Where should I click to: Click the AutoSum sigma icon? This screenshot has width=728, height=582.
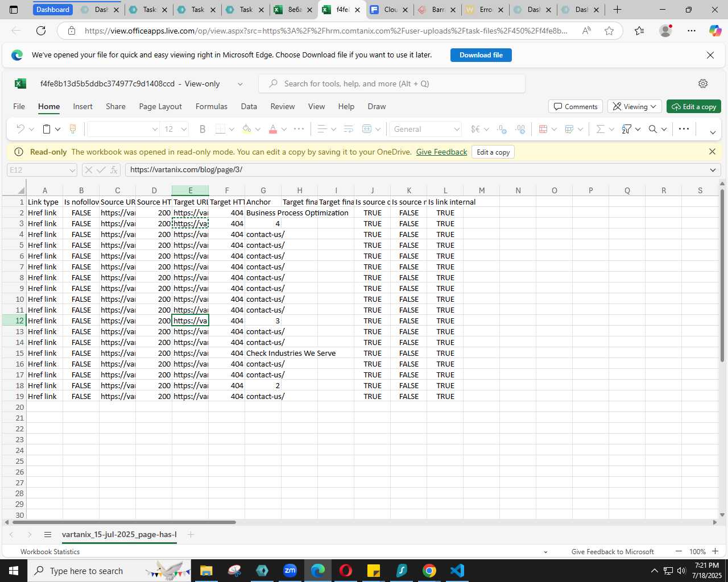[x=600, y=129]
